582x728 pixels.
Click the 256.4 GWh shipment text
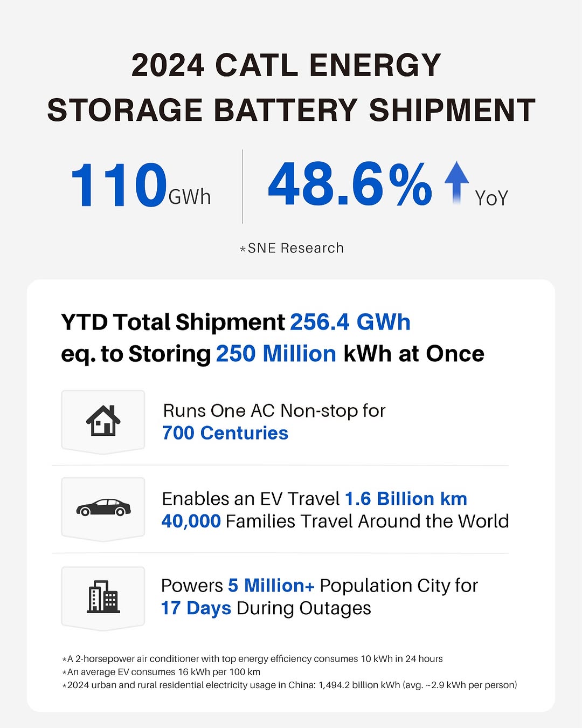tap(350, 322)
